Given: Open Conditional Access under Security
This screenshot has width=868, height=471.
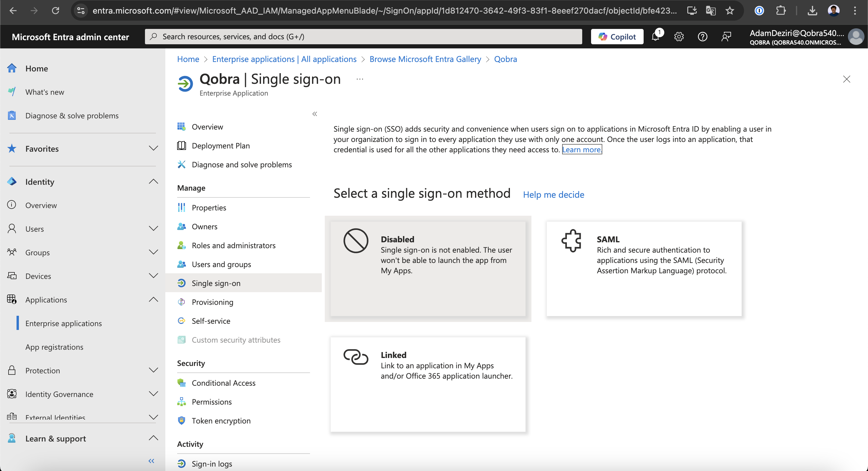Looking at the screenshot, I should [x=223, y=383].
